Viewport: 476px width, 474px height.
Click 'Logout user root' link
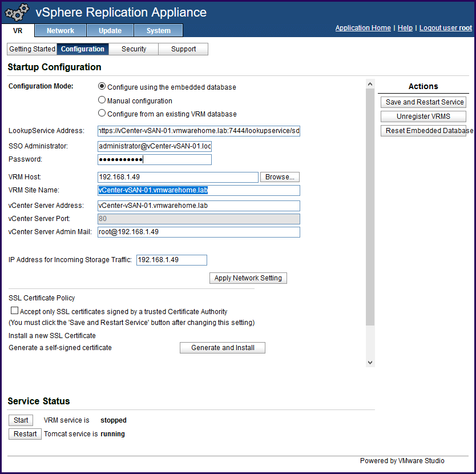point(446,28)
